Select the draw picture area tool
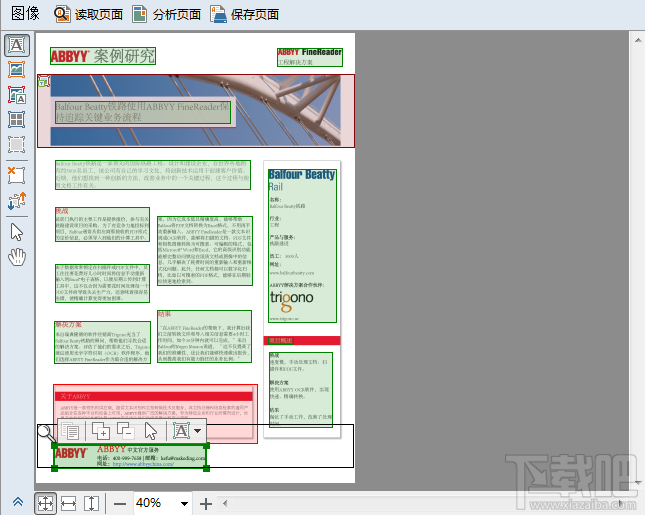Viewport: 645px width, 515px height. (x=17, y=70)
